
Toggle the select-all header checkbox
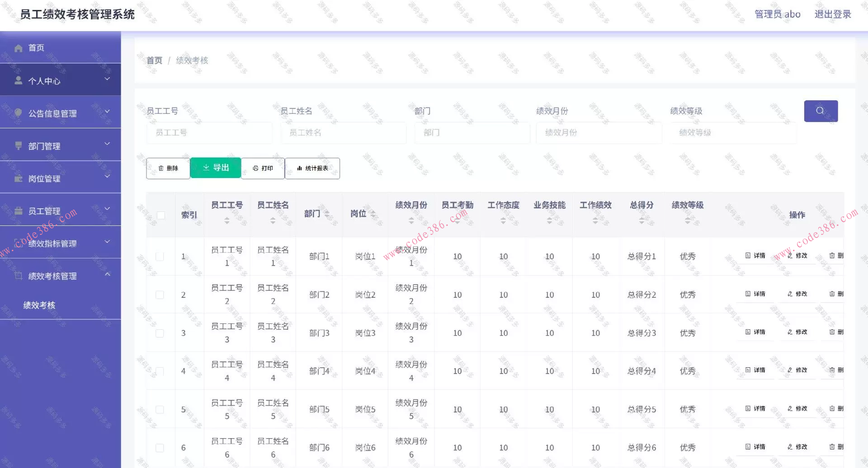pyautogui.click(x=160, y=215)
